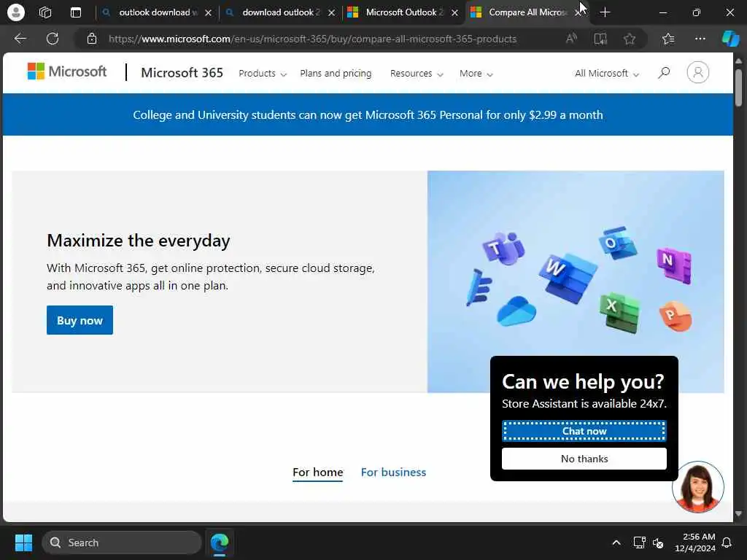
Task: Open the split screen icon
Action: [601, 39]
